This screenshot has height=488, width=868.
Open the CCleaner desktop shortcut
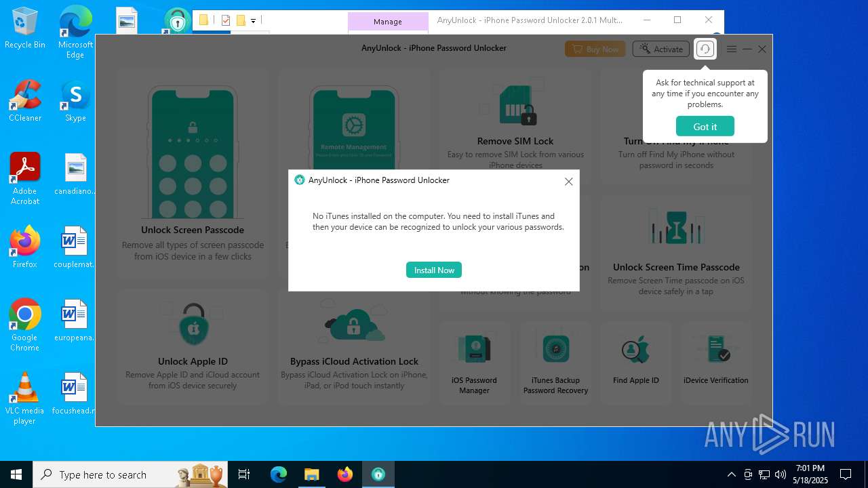point(25,101)
